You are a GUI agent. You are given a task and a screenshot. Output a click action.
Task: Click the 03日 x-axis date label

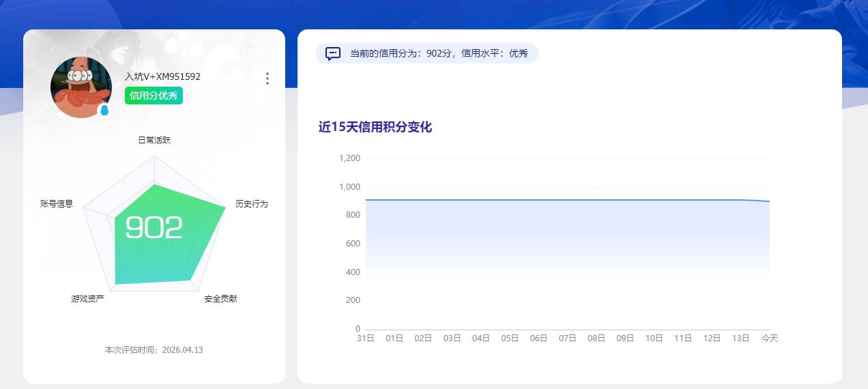[452, 338]
